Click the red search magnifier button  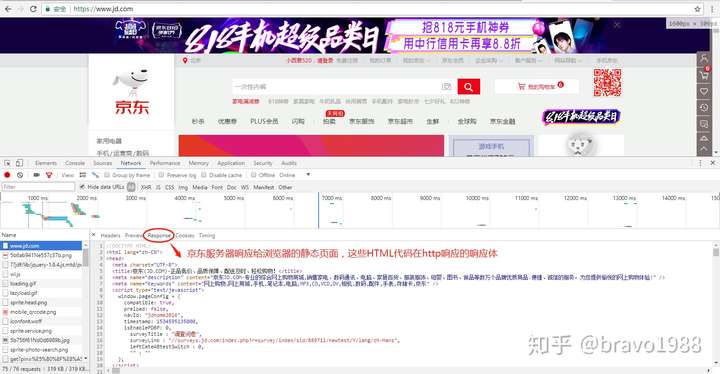(468, 86)
